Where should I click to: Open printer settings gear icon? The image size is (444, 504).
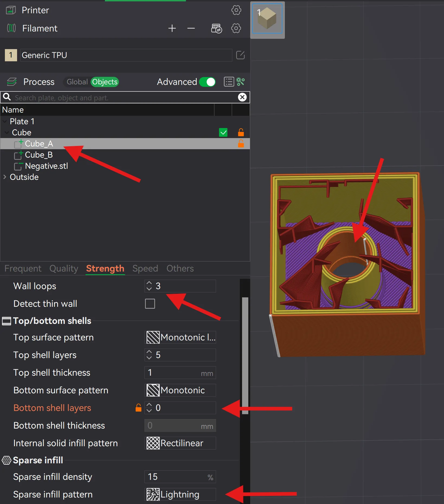pos(236,10)
